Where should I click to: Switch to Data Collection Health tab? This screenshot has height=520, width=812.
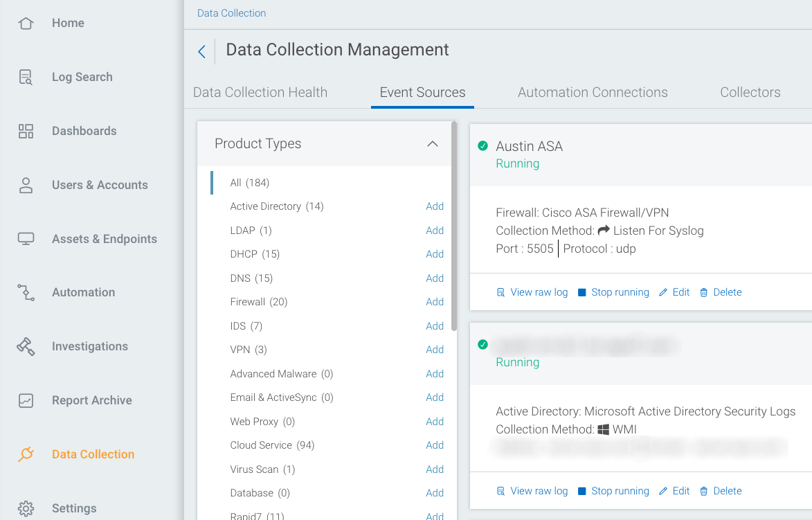pyautogui.click(x=260, y=92)
